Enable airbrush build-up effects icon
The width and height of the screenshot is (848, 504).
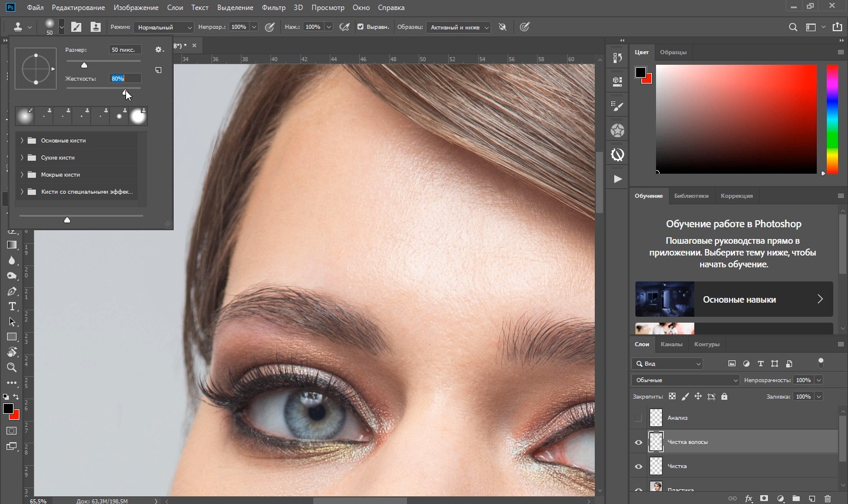[344, 27]
